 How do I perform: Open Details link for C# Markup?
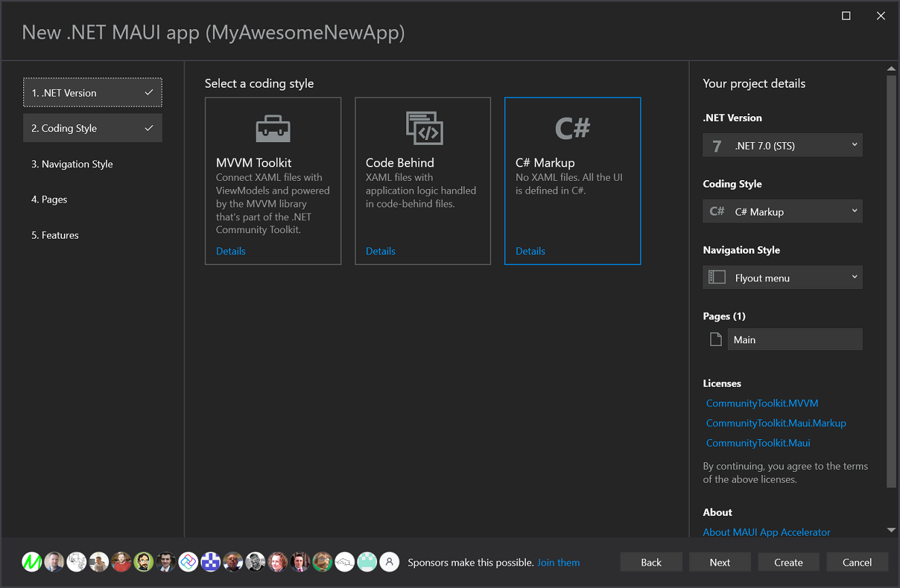[530, 251]
